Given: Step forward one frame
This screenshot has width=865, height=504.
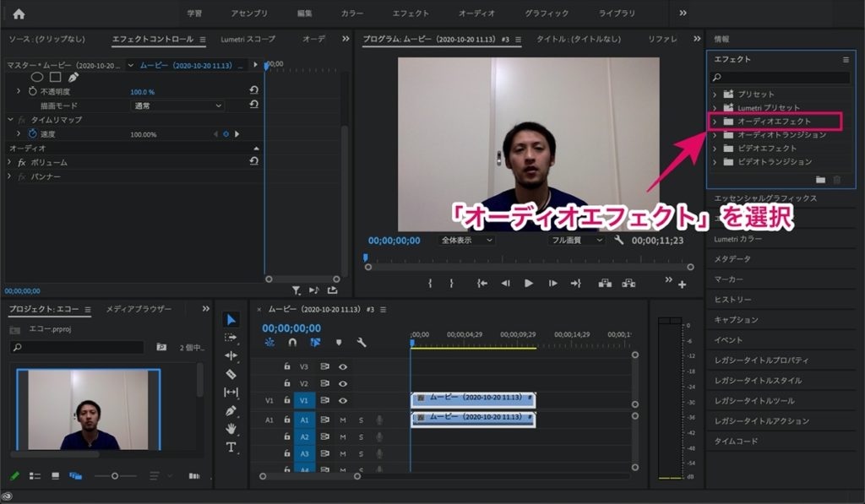Looking at the screenshot, I should click(552, 283).
